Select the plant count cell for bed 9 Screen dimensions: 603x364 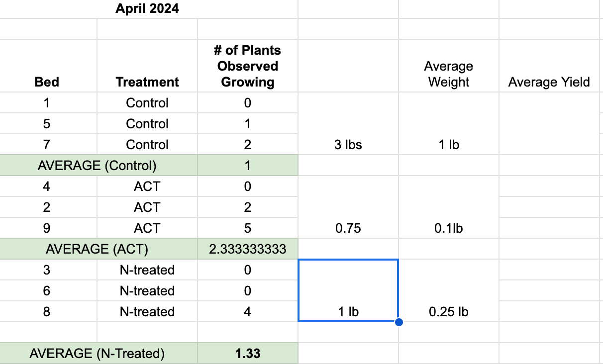[248, 228]
